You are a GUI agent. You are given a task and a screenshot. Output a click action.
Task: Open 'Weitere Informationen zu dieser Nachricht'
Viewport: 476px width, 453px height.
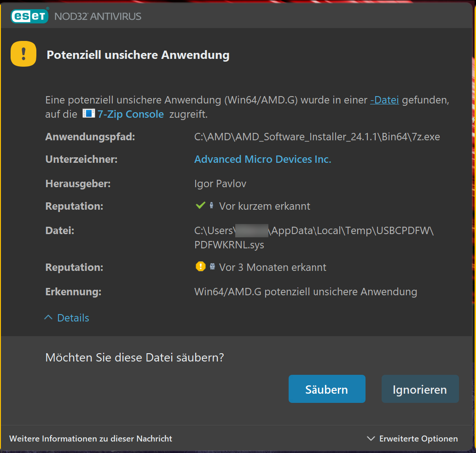pos(91,438)
